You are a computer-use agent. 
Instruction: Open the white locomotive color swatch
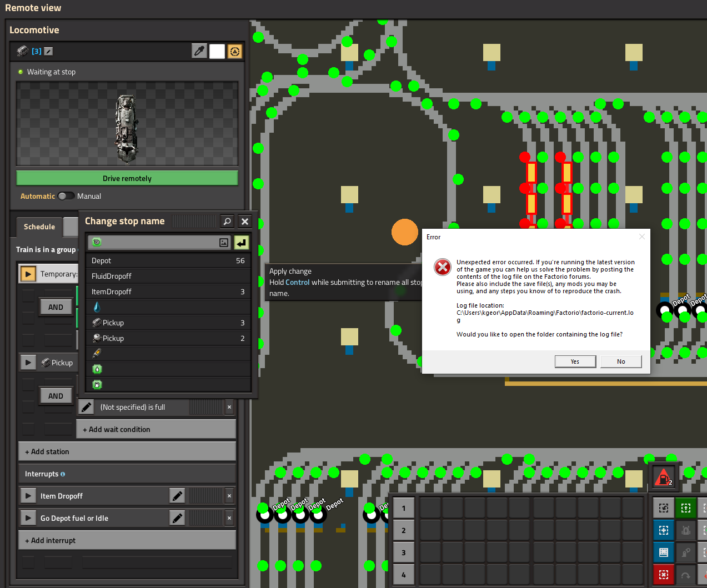tap(217, 51)
